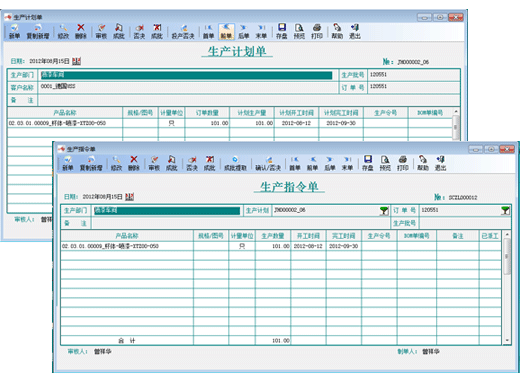520x387 pixels.
Task: Click 审核 icon in 生产计划单 toolbar
Action: (x=101, y=32)
